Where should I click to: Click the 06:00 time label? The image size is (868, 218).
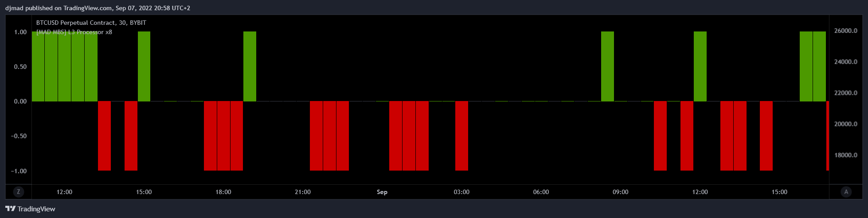[541, 192]
